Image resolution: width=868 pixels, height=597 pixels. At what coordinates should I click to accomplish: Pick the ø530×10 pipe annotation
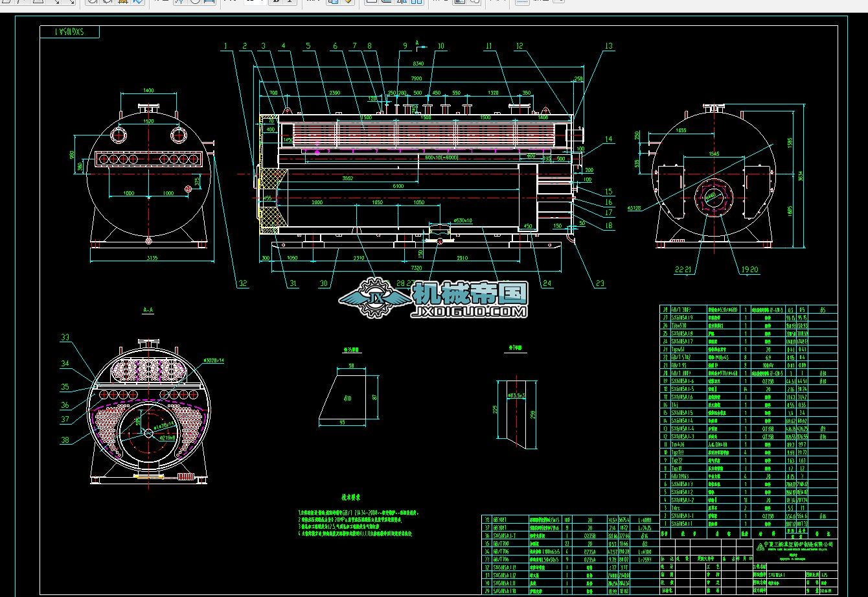coord(463,221)
